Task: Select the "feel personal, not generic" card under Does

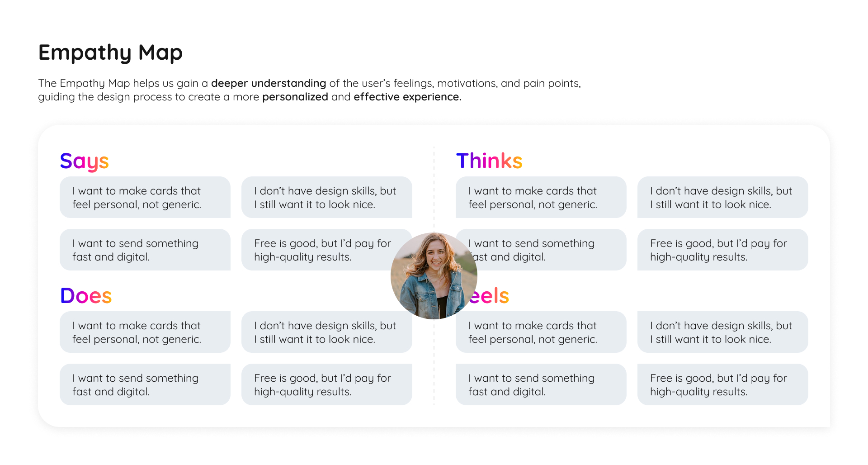Action: 145,332
